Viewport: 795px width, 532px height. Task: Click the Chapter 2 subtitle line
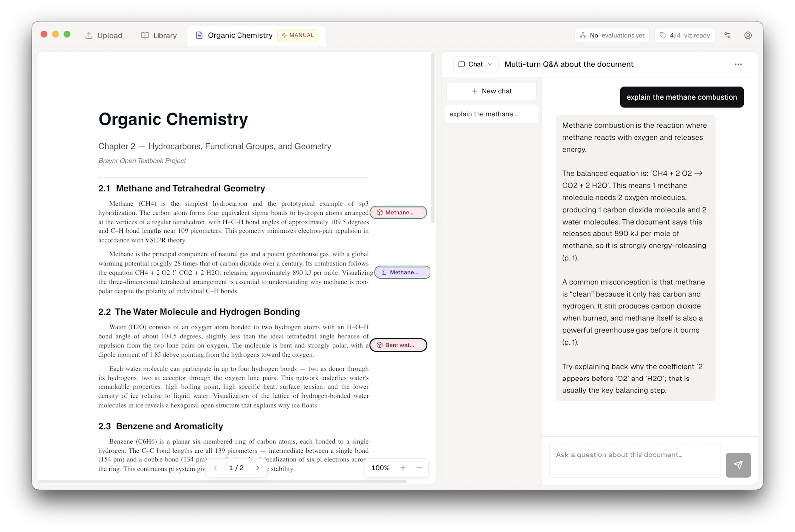215,147
